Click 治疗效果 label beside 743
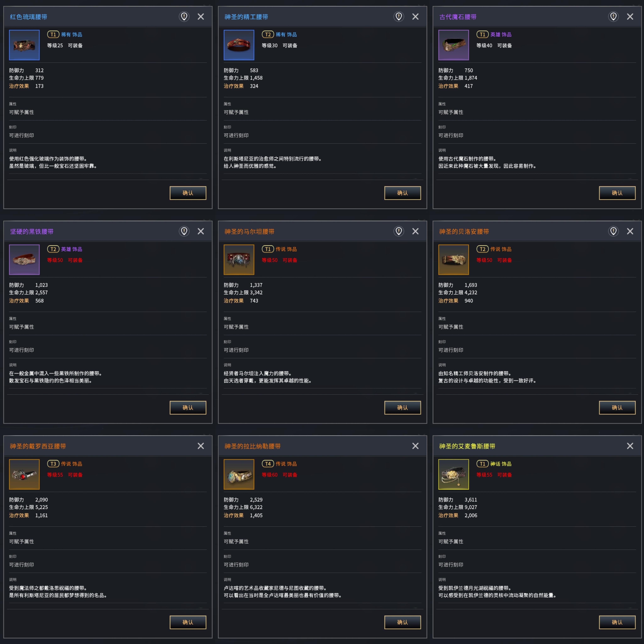This screenshot has width=644, height=644. (x=234, y=301)
